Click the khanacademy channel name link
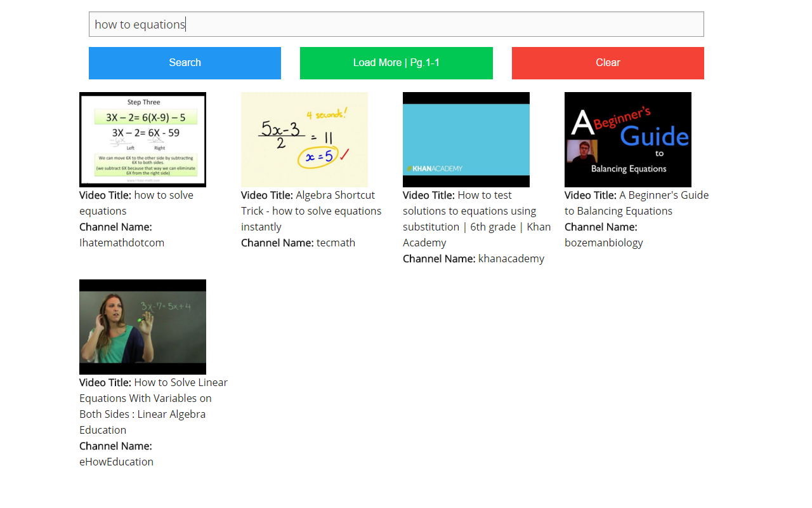The width and height of the screenshot is (812, 508). pyautogui.click(x=511, y=258)
